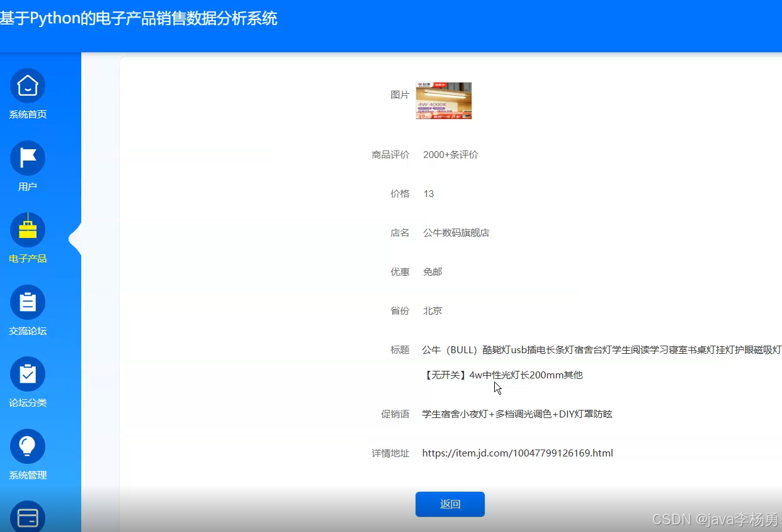Select the price value 13
The image size is (782, 532).
tap(429, 194)
